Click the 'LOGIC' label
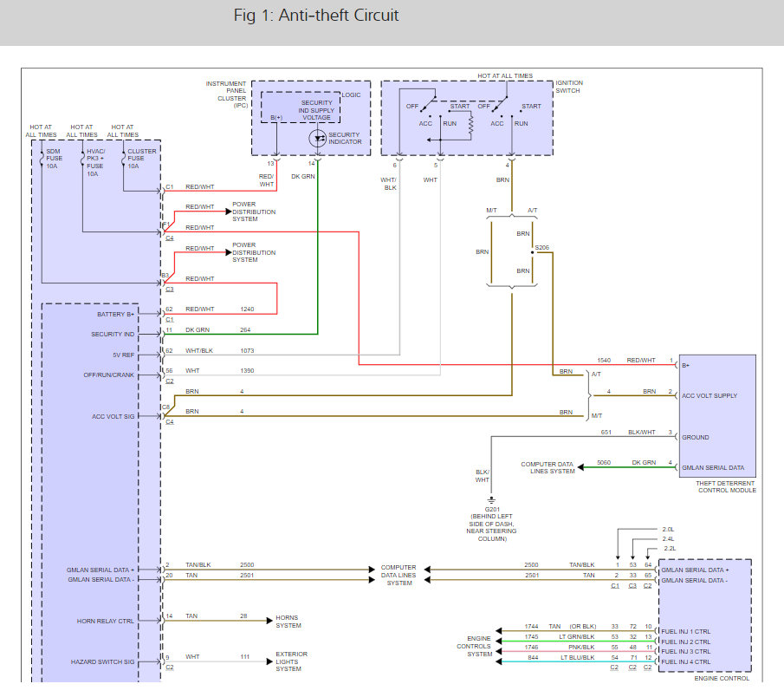This screenshot has width=784, height=697. [x=351, y=94]
